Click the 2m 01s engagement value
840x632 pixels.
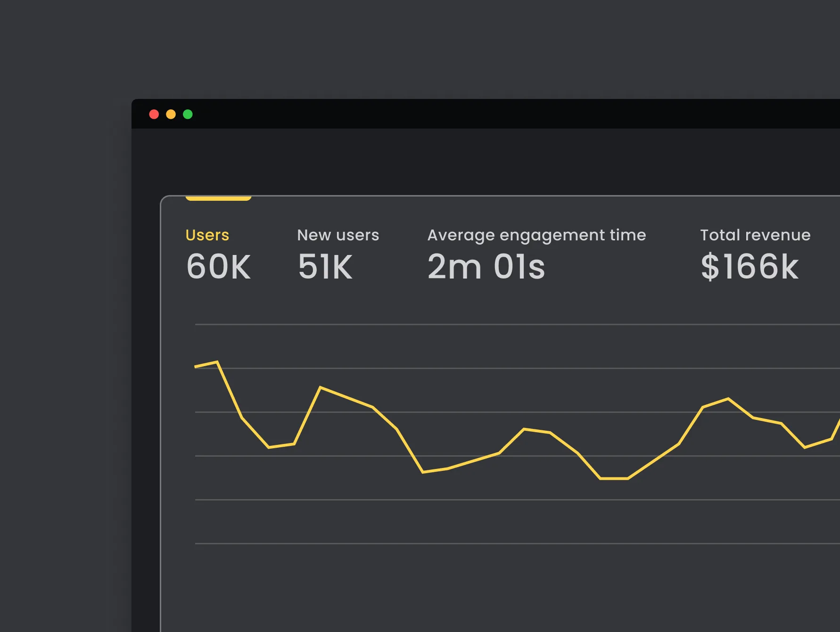pos(486,267)
